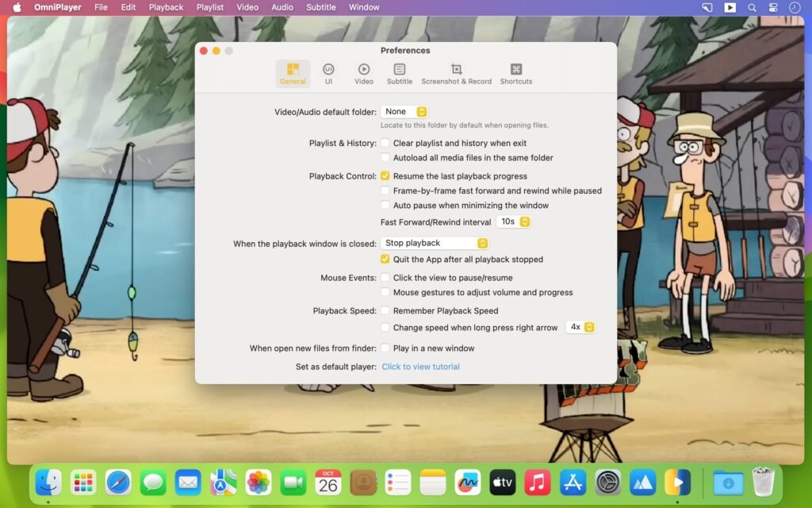Open System Settings from the Dock
The height and width of the screenshot is (508, 812).
tap(607, 482)
